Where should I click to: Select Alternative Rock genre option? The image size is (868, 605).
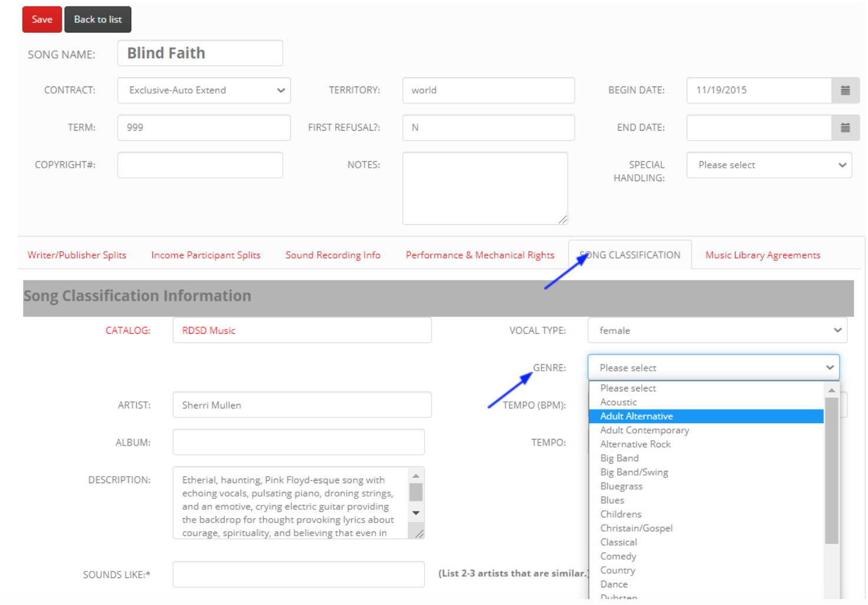click(x=635, y=444)
